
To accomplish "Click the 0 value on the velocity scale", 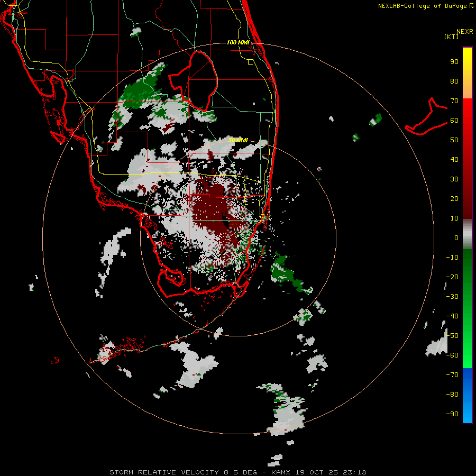I will point(456,238).
